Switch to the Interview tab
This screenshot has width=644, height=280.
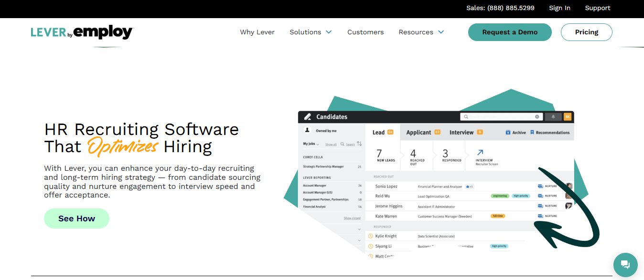pos(466,133)
